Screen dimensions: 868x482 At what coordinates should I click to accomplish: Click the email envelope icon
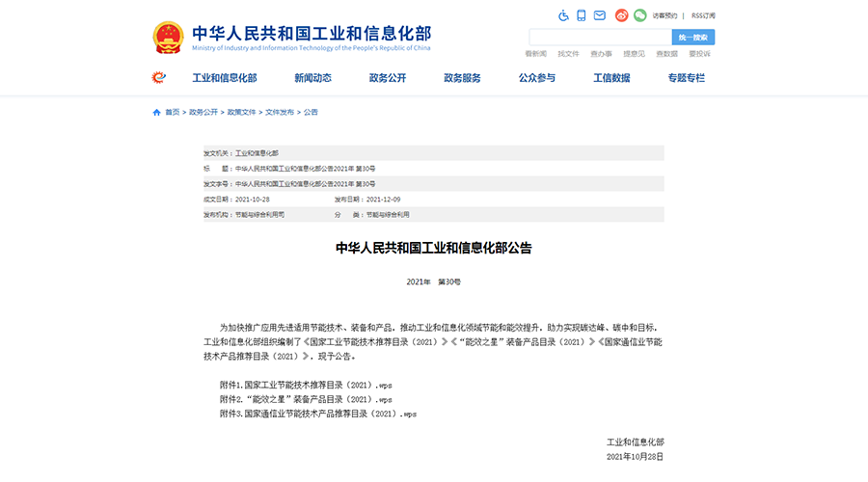pos(599,15)
